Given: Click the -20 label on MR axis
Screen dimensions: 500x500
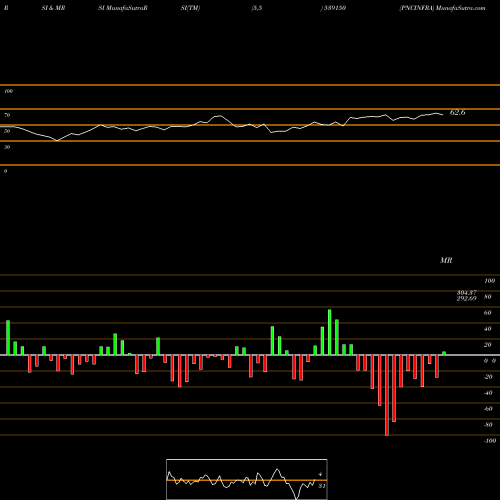Looking at the screenshot, I should (488, 377).
